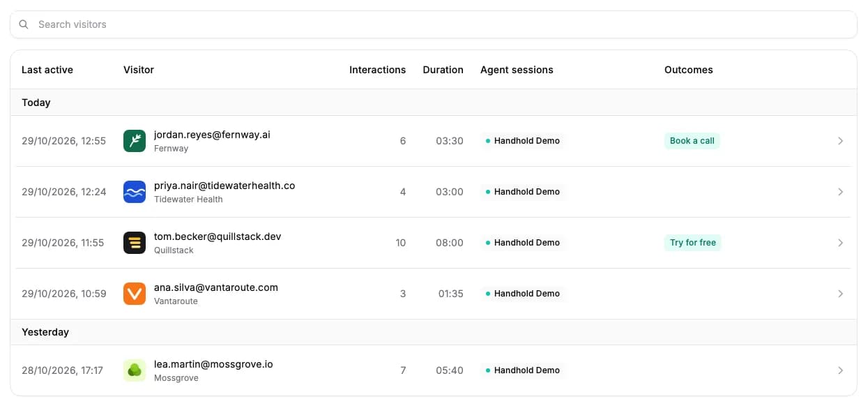The width and height of the screenshot is (868, 406).
Task: Click the Fernway company logo
Action: (x=135, y=141)
